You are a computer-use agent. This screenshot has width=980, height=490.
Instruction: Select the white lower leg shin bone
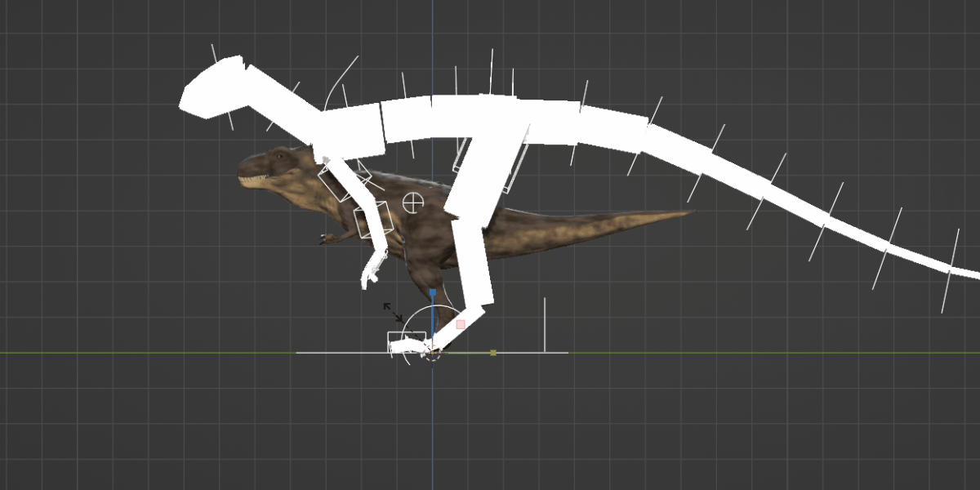pos(474,264)
